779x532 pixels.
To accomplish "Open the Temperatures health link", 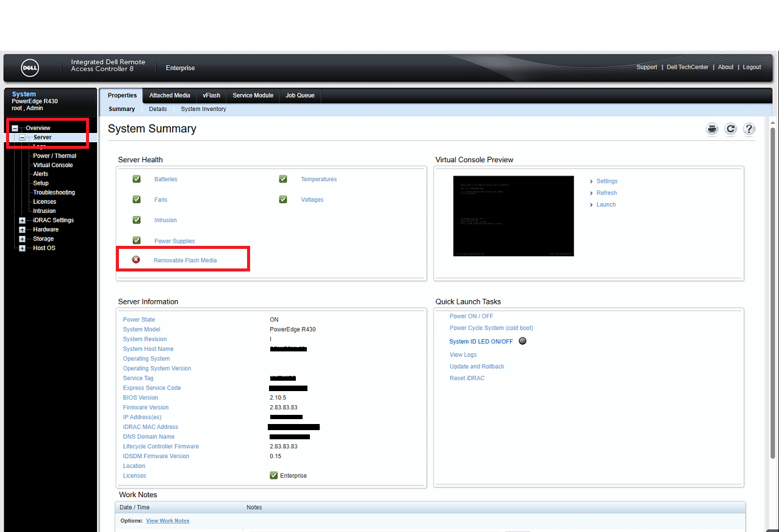I will coord(318,179).
